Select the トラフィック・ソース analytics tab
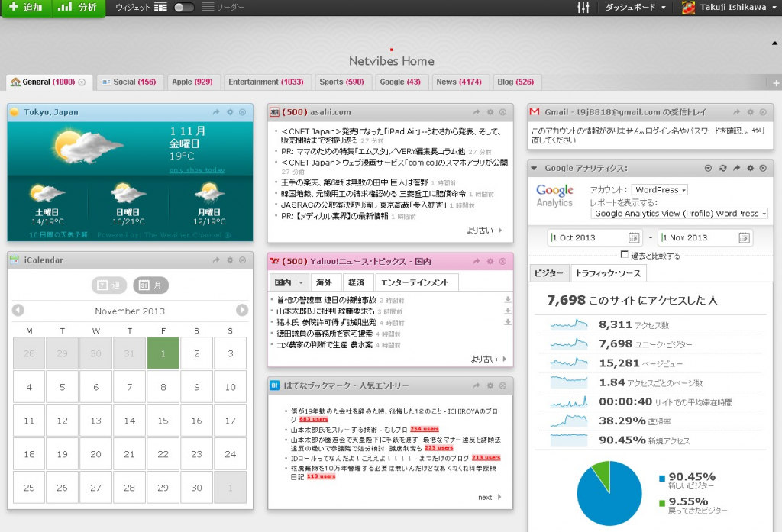The image size is (782, 532). click(x=597, y=272)
